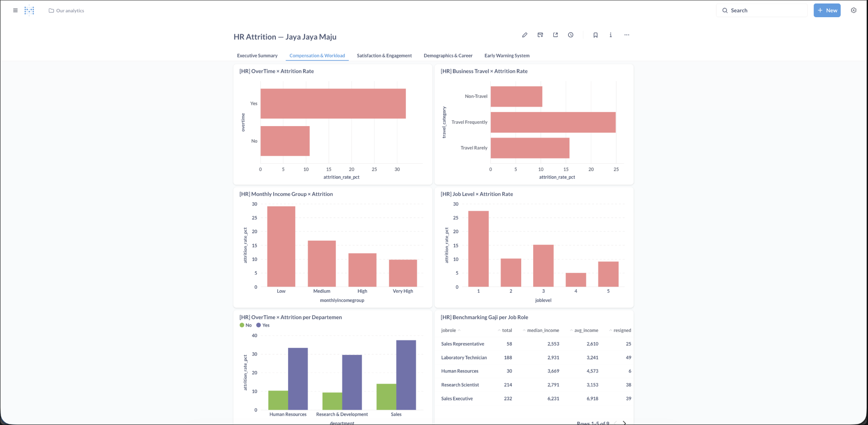Open the OverTime × Attrition Rate card title

point(277,71)
